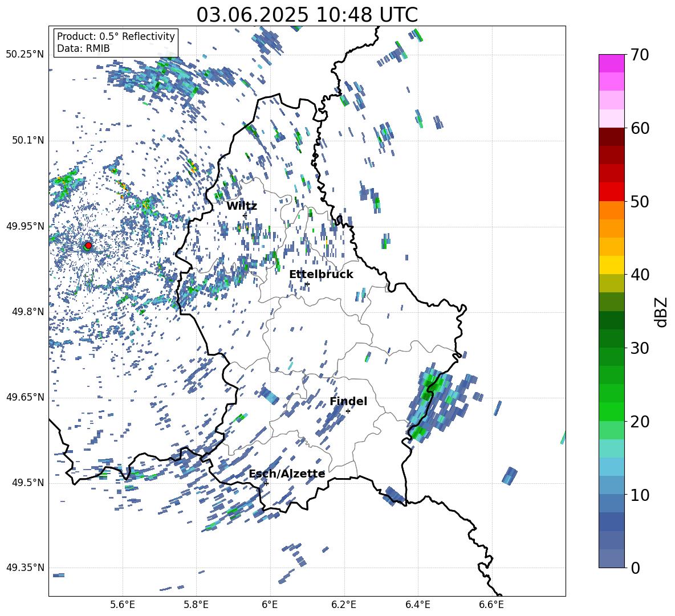675x616 pixels.
Task: Click the 'Product: 0.5° Reflectivity' text
Action: click(x=116, y=36)
